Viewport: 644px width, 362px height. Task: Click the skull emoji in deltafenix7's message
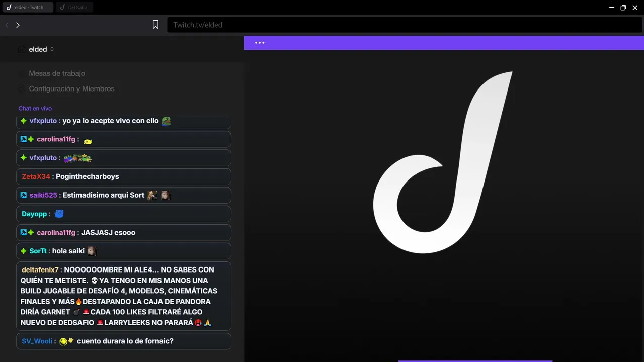pos(95,281)
